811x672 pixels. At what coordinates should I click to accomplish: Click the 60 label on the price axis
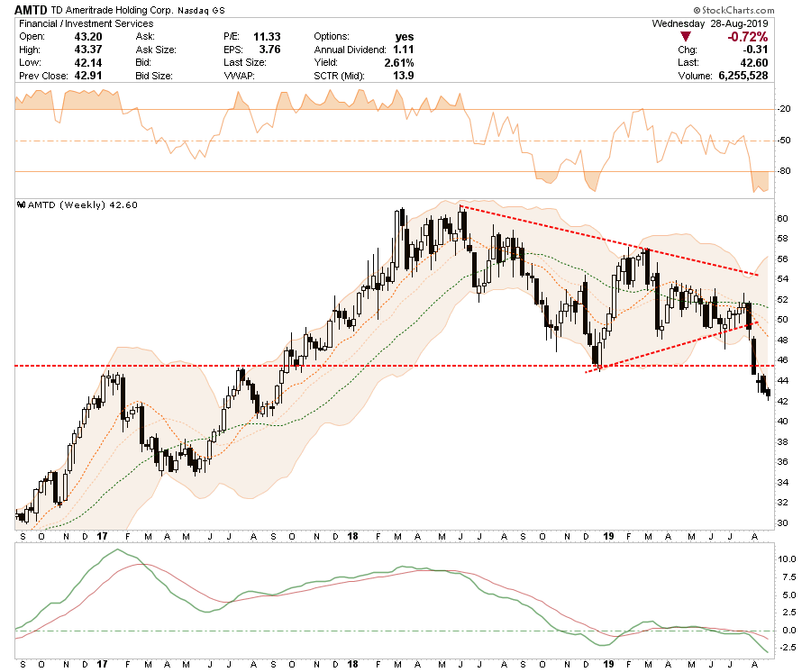(x=782, y=219)
